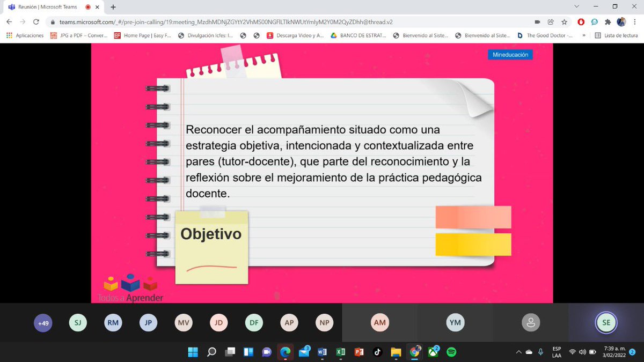Click the browser forward arrow
Viewport: 644px width, 362px height.
[23, 22]
